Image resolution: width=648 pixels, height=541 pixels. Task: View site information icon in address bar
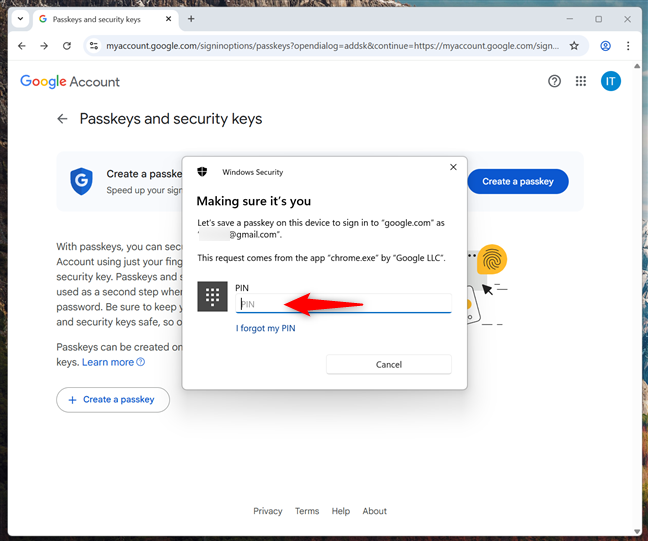tap(94, 46)
